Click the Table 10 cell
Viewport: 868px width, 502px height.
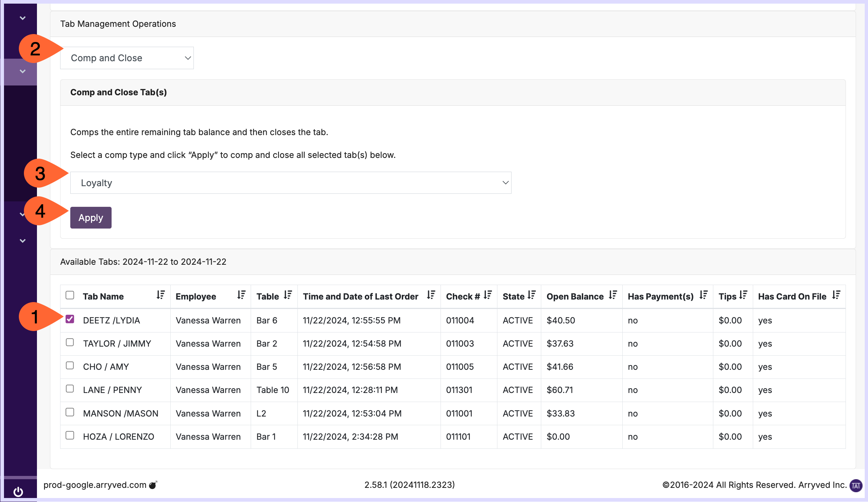click(x=273, y=390)
